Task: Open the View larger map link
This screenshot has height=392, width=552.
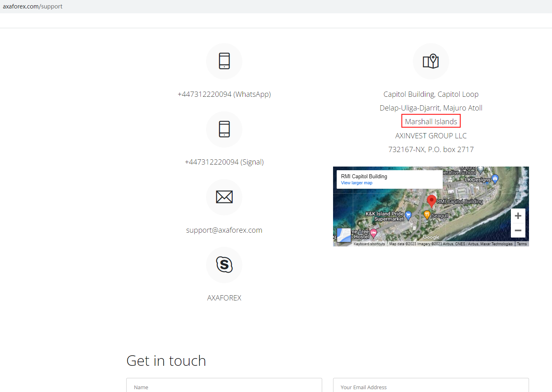Action: (356, 183)
